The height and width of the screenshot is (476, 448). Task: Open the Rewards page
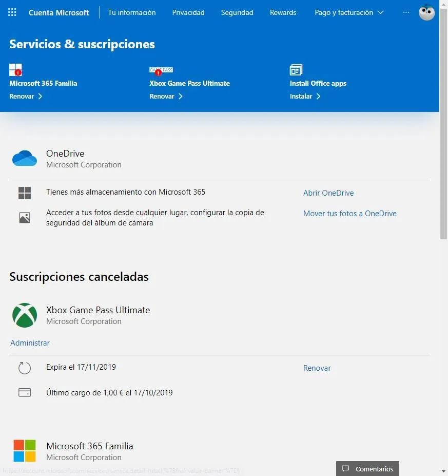[x=283, y=12]
